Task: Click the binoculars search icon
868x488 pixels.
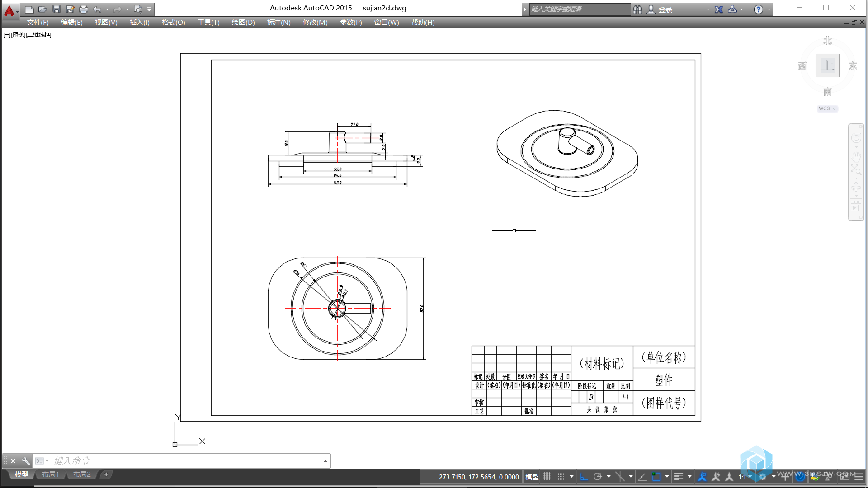Action: point(637,9)
